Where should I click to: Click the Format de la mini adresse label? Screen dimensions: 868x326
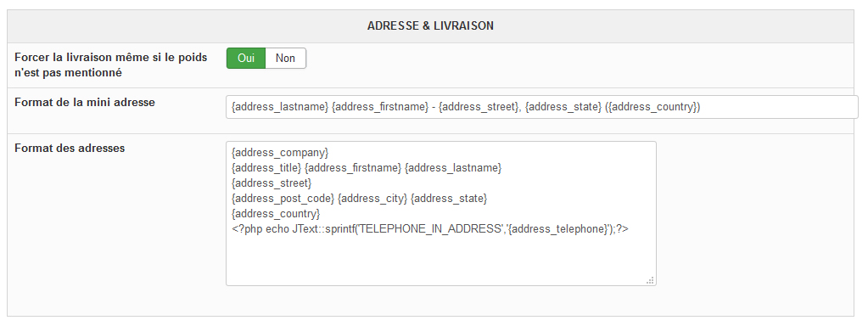[x=85, y=103]
